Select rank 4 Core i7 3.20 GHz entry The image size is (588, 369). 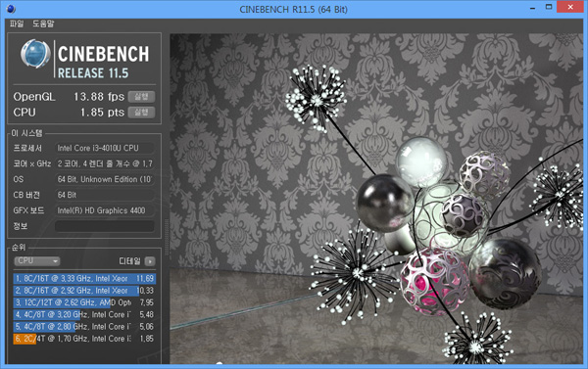click(x=84, y=314)
